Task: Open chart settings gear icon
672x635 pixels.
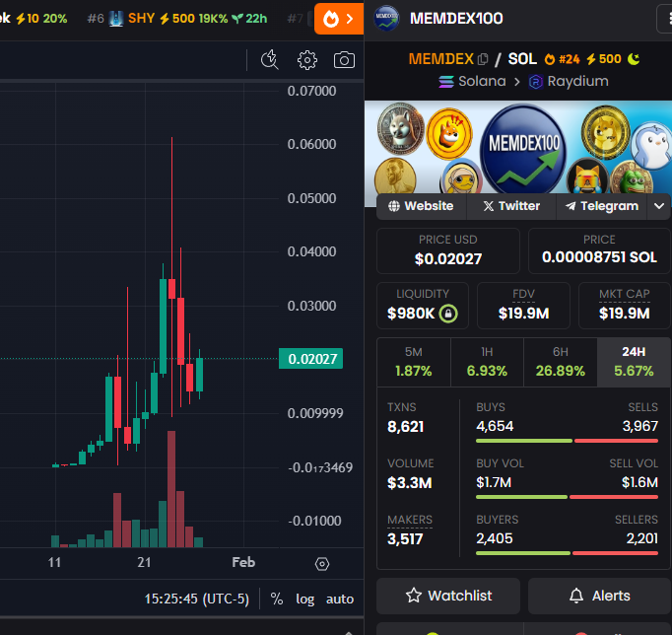Action: (307, 60)
